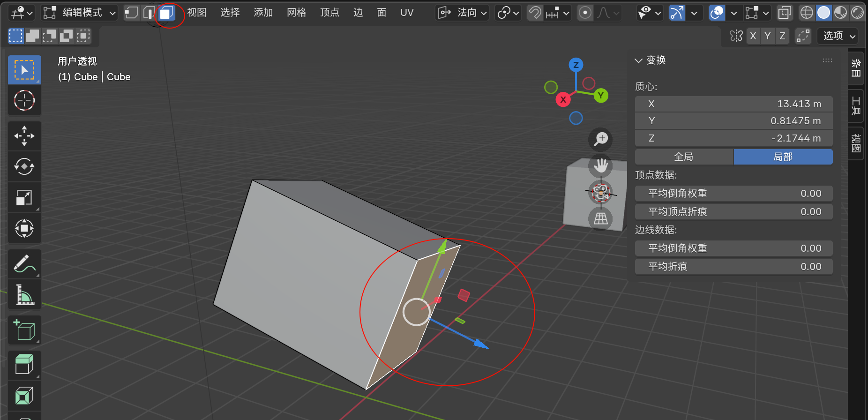Toggle X-ray display button

pos(785,13)
